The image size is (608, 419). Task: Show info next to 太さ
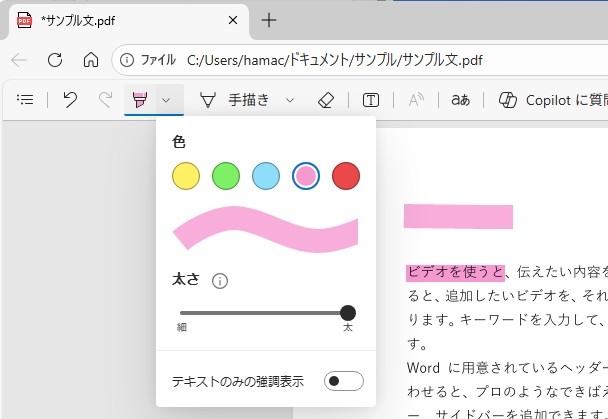tap(220, 281)
